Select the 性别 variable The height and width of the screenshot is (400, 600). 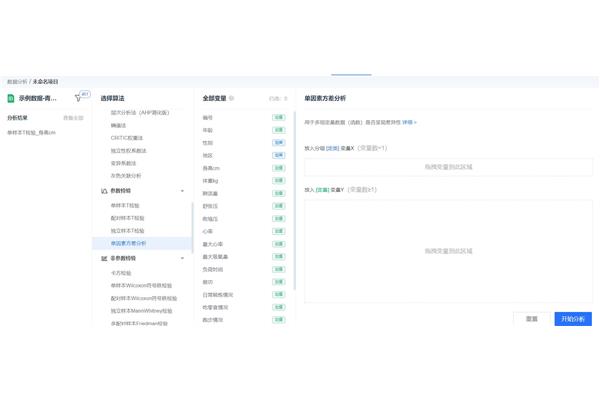207,143
